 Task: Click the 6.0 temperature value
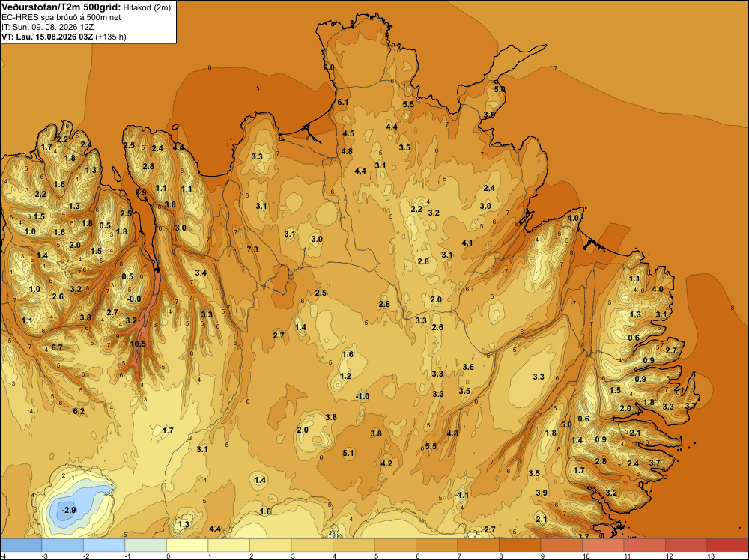tap(329, 68)
